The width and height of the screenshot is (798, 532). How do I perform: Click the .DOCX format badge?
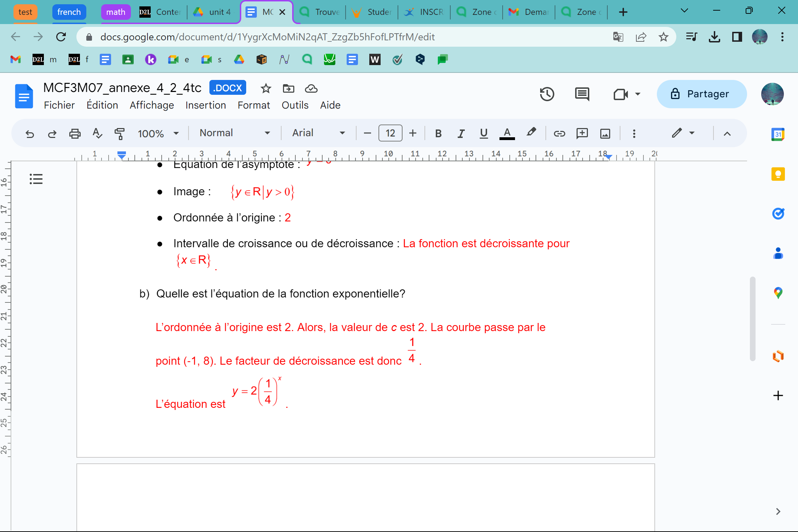click(x=227, y=88)
